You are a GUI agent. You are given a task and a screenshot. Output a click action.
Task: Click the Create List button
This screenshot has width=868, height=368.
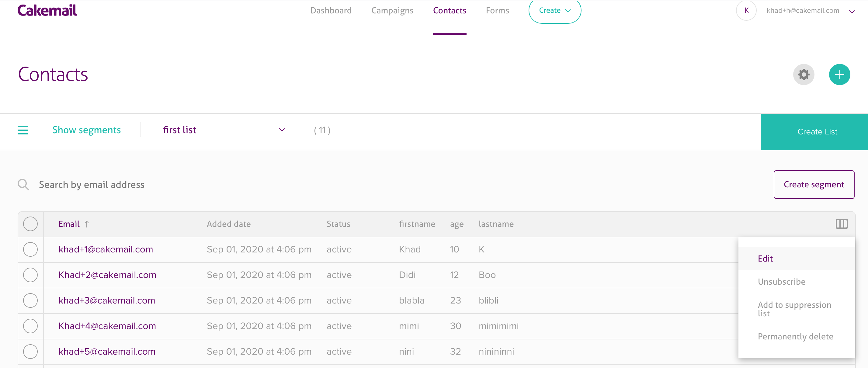coord(817,132)
